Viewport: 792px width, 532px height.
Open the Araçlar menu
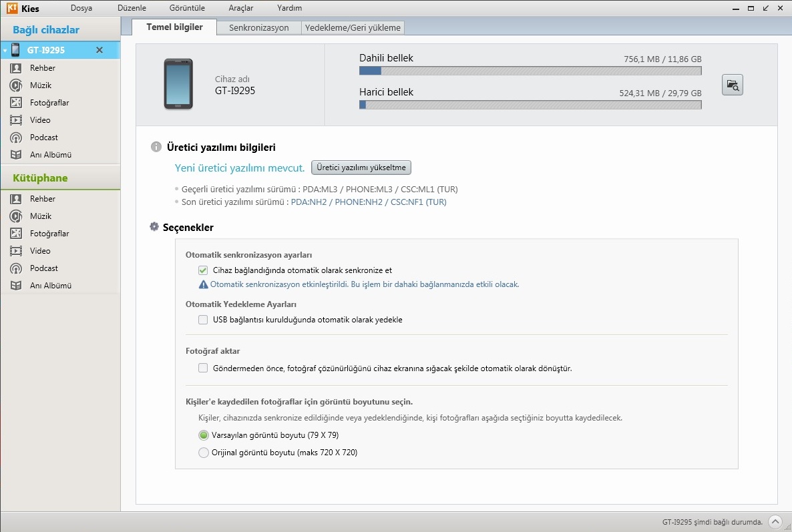241,8
